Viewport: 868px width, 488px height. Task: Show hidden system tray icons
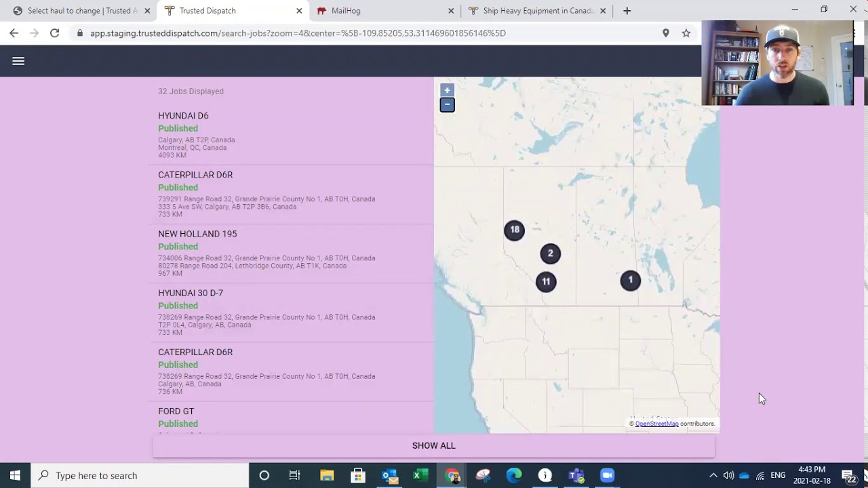pos(713,476)
